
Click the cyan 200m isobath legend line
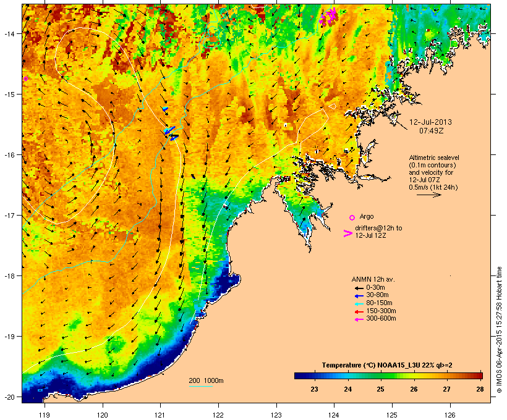200,386
